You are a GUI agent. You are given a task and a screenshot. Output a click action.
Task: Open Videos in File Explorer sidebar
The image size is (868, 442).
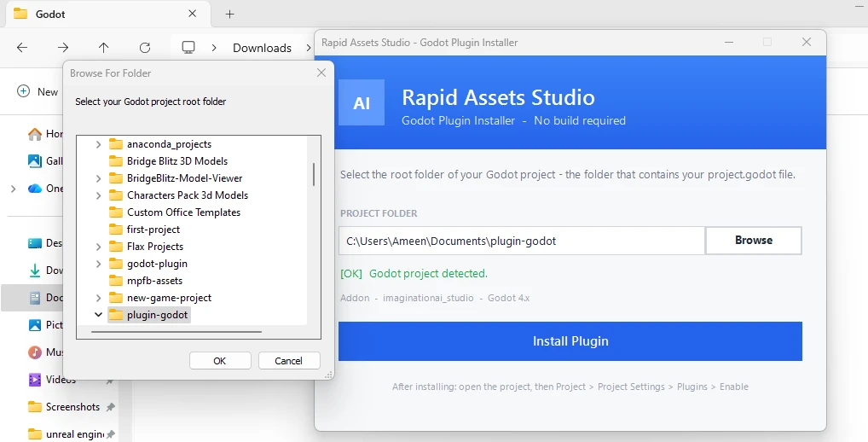[x=52, y=380]
